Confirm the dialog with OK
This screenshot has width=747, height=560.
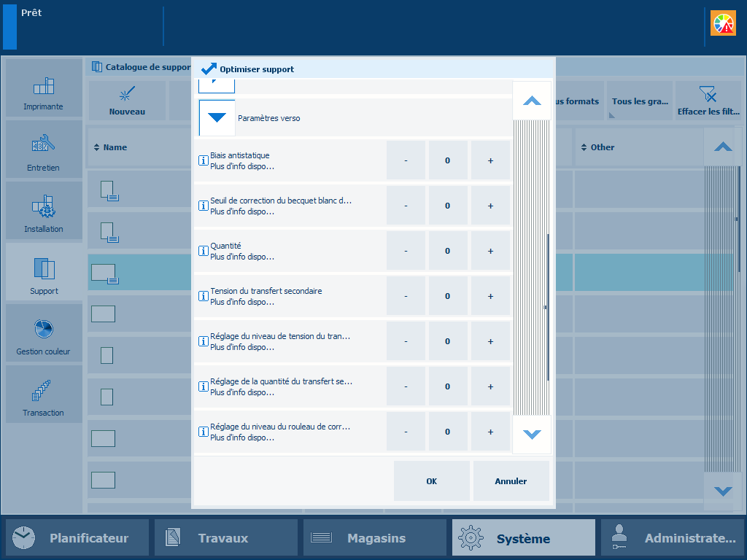[431, 481]
